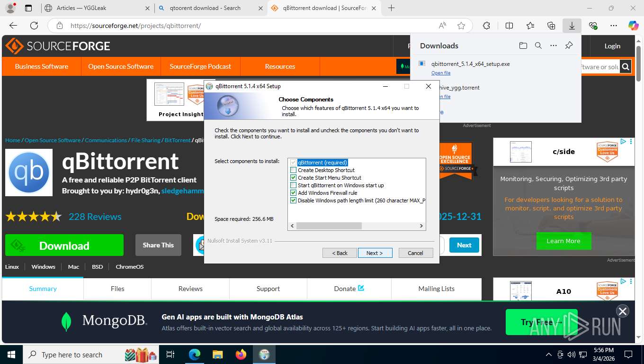This screenshot has width=644, height=364.
Task: Add this page to favorites star
Action: (x=461, y=26)
